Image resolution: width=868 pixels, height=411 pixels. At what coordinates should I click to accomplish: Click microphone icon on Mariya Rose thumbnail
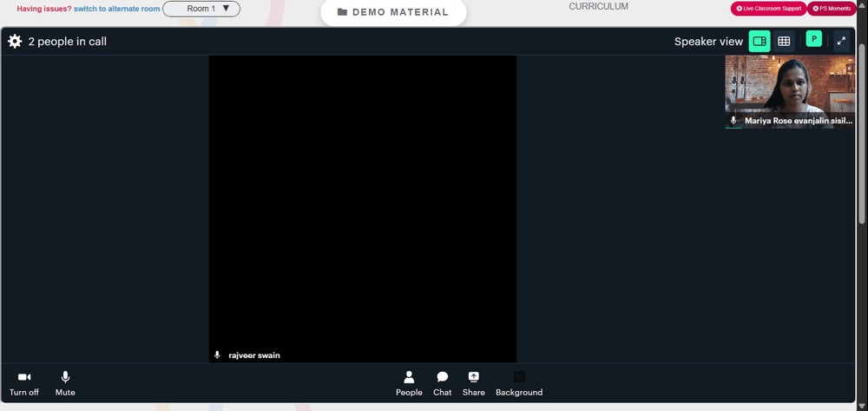coord(733,120)
